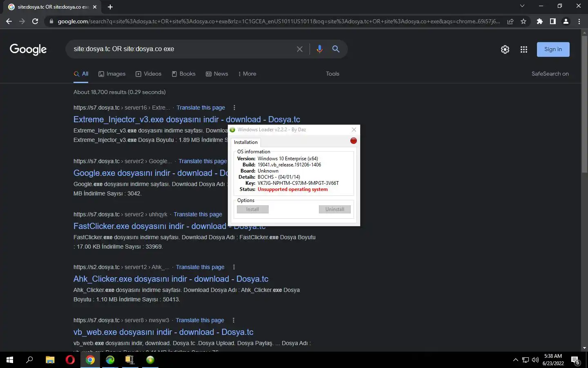
Task: Start voice search with microphone
Action: pyautogui.click(x=319, y=49)
